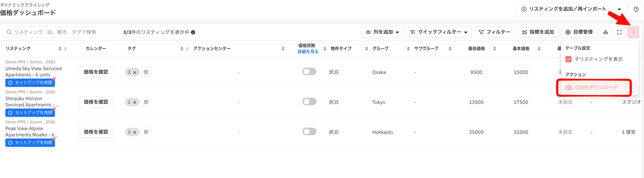644x178 pixels.
Task: Expand the add listing dropdown arrow
Action: click(x=619, y=9)
